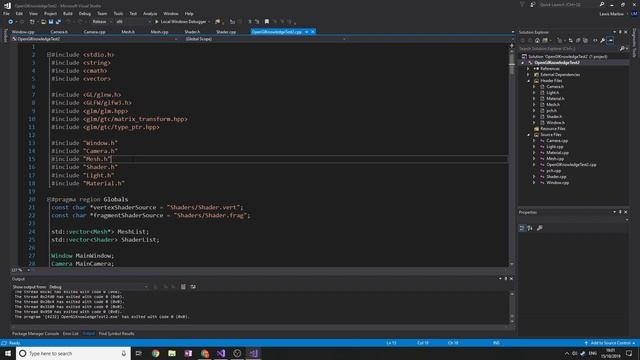This screenshot has height=360, width=640.
Task: Collapse the #pragma region Globals block
Action: coord(49,200)
